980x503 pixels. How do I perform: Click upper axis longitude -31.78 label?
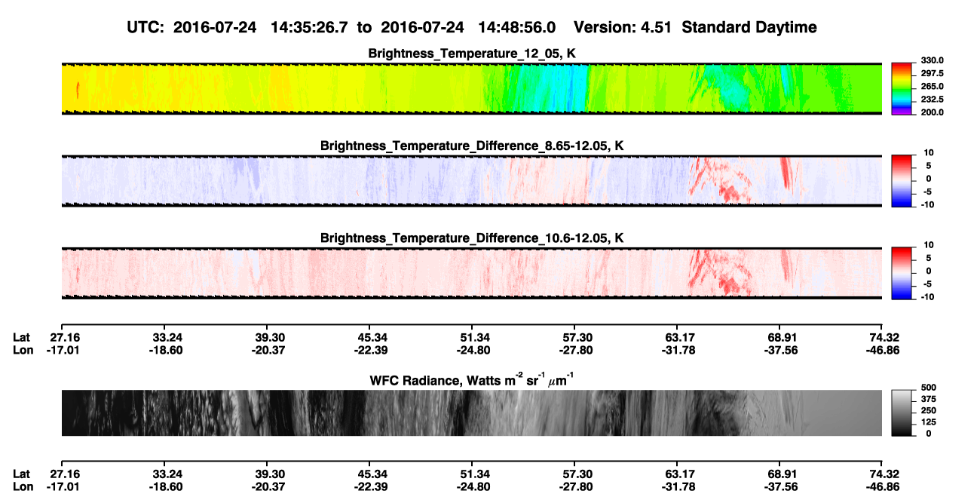click(x=678, y=350)
